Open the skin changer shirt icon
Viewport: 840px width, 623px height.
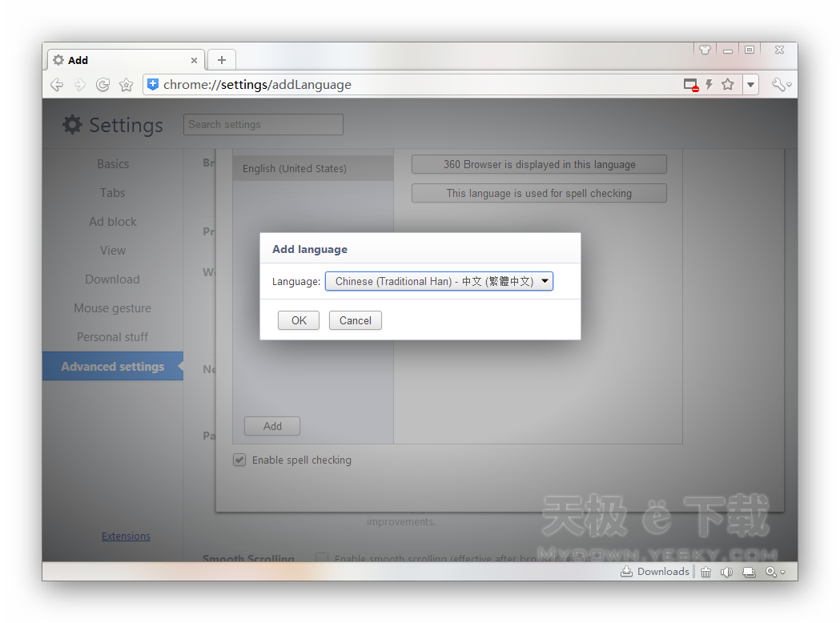coord(705,50)
